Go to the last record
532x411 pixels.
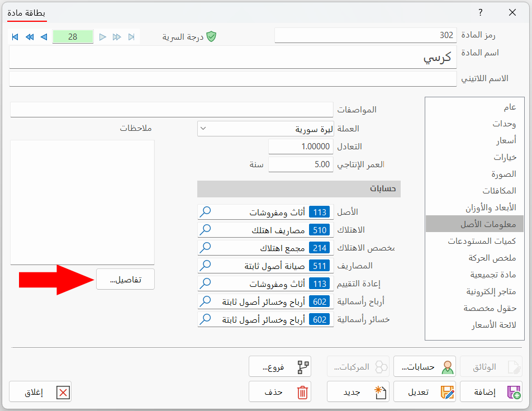[x=132, y=37]
